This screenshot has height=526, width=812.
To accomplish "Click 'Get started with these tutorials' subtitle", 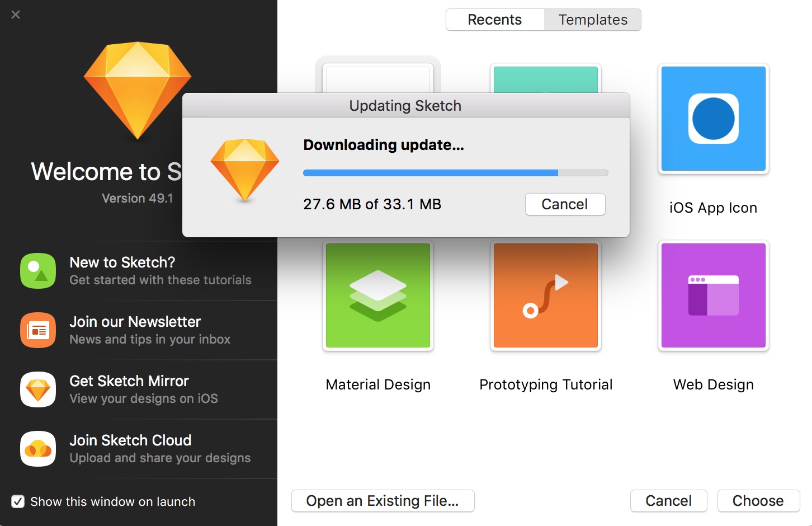I will (160, 280).
